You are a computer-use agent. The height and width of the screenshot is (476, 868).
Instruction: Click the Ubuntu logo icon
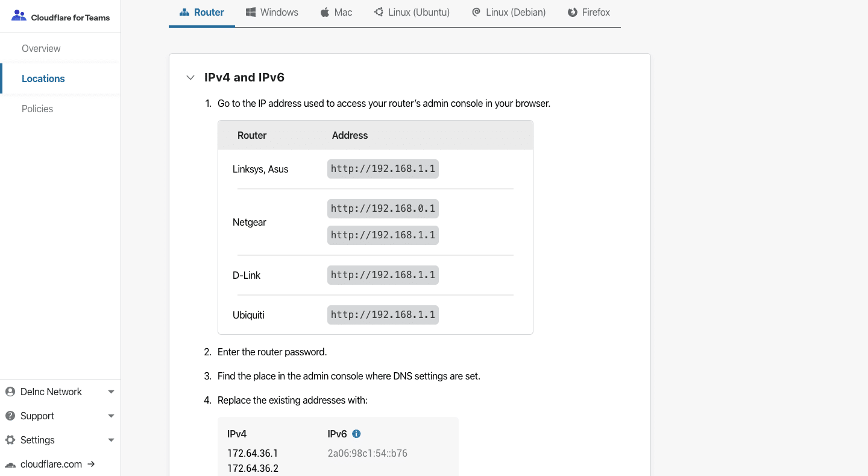coord(379,12)
